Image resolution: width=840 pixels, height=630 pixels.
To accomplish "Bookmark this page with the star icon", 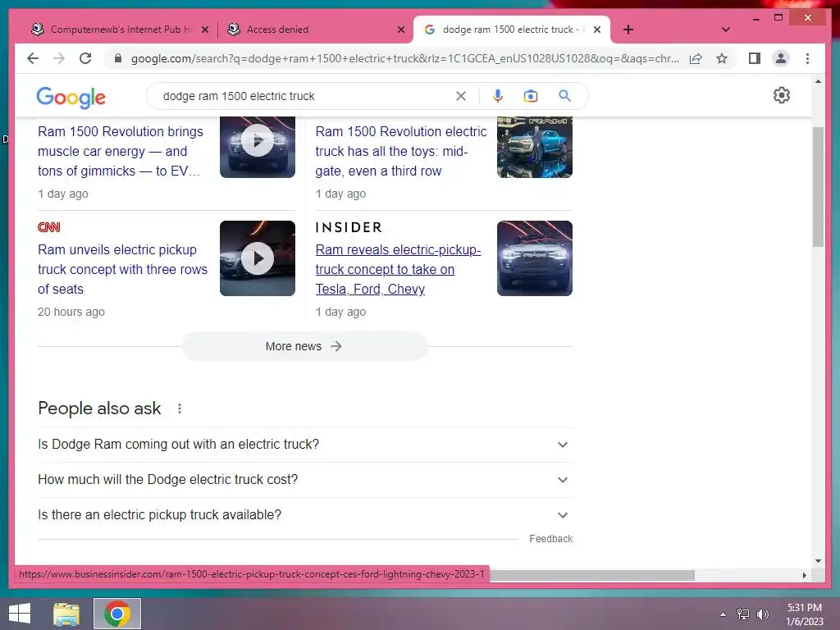I will pyautogui.click(x=722, y=58).
